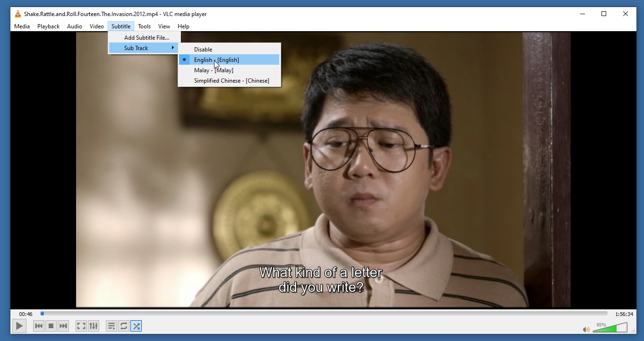Select Disable subtitle track
Image resolution: width=644 pixels, height=341 pixels.
tap(229, 50)
